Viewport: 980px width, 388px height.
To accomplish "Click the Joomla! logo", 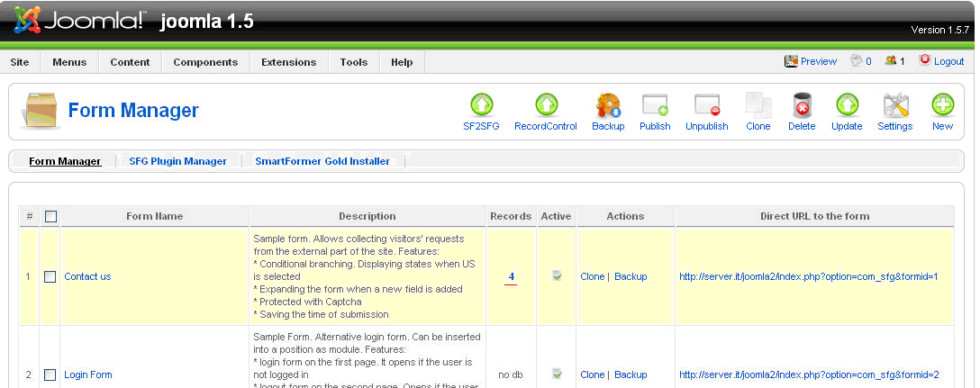I will (x=78, y=20).
